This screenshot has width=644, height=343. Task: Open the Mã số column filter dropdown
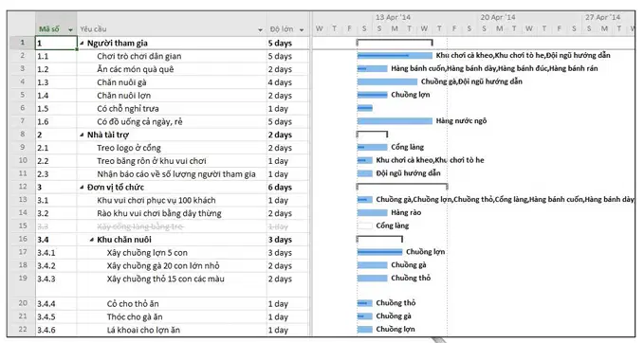tap(70, 30)
